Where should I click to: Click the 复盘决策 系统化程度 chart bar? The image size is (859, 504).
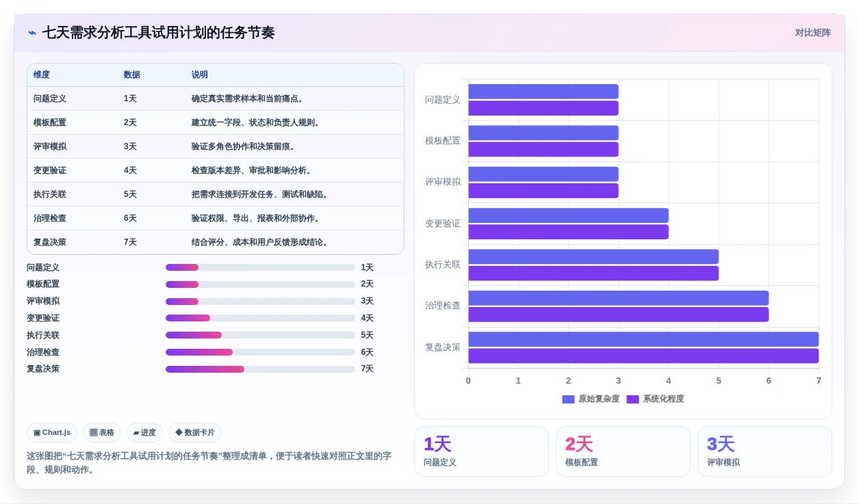tap(643, 356)
